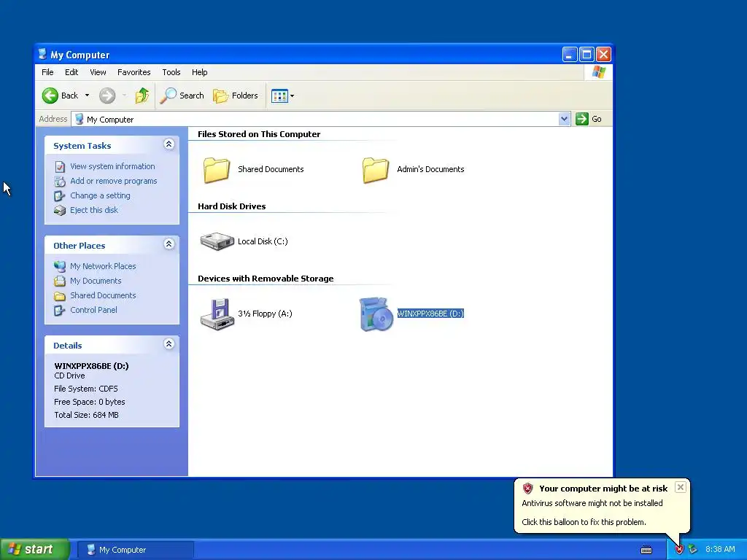Close the security warning balloon
This screenshot has width=747, height=560.
[681, 487]
